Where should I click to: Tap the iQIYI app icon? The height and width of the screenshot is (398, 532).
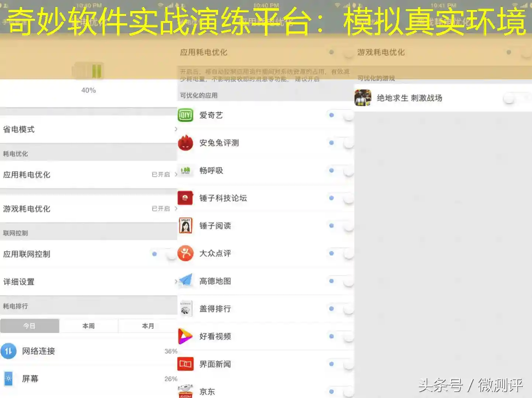click(x=186, y=115)
